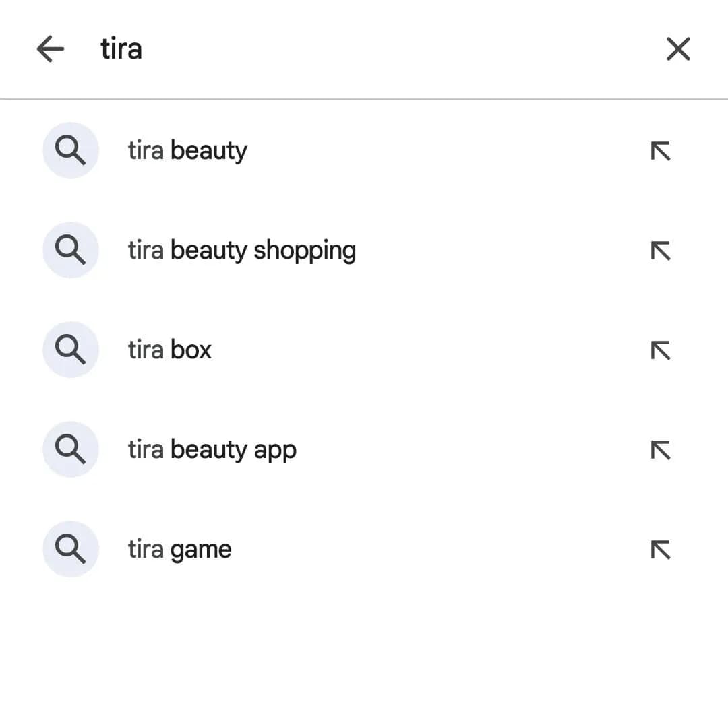The image size is (728, 710).
Task: Fill query using arrow beside 'tira beauty'
Action: [661, 151]
